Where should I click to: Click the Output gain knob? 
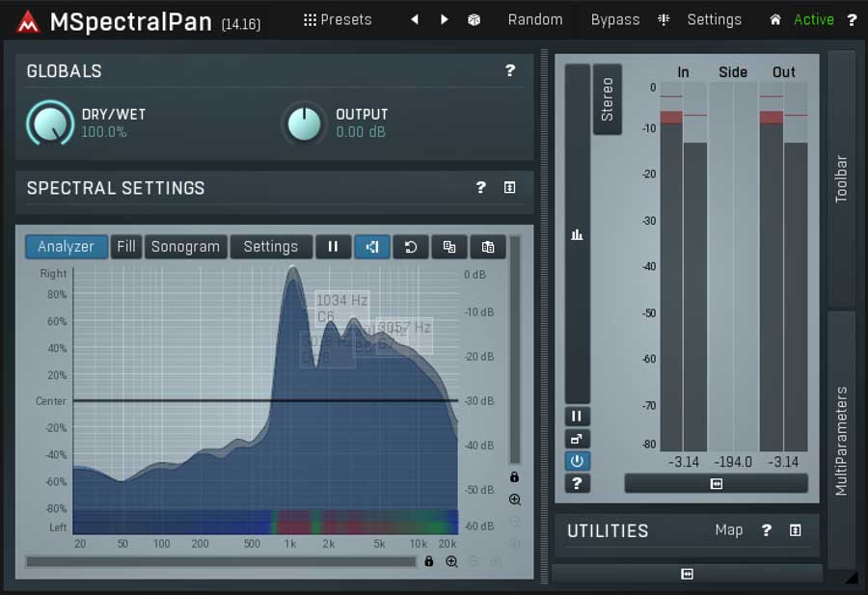click(304, 122)
